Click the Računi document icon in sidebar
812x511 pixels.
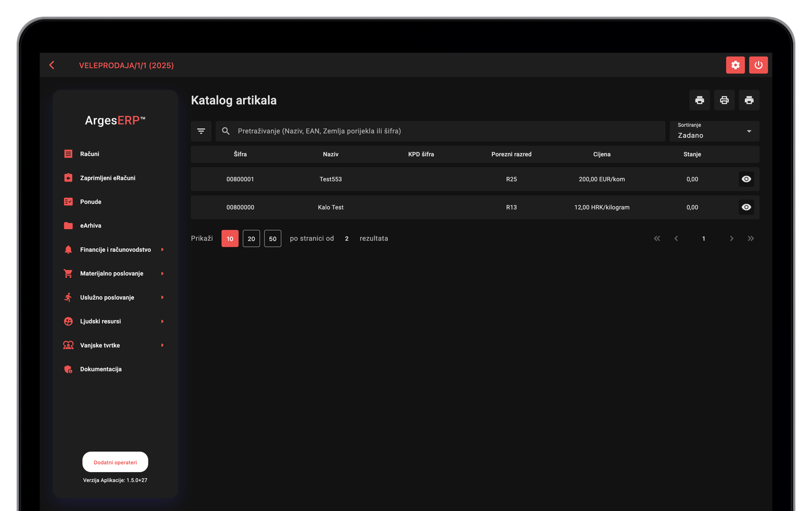[68, 154]
